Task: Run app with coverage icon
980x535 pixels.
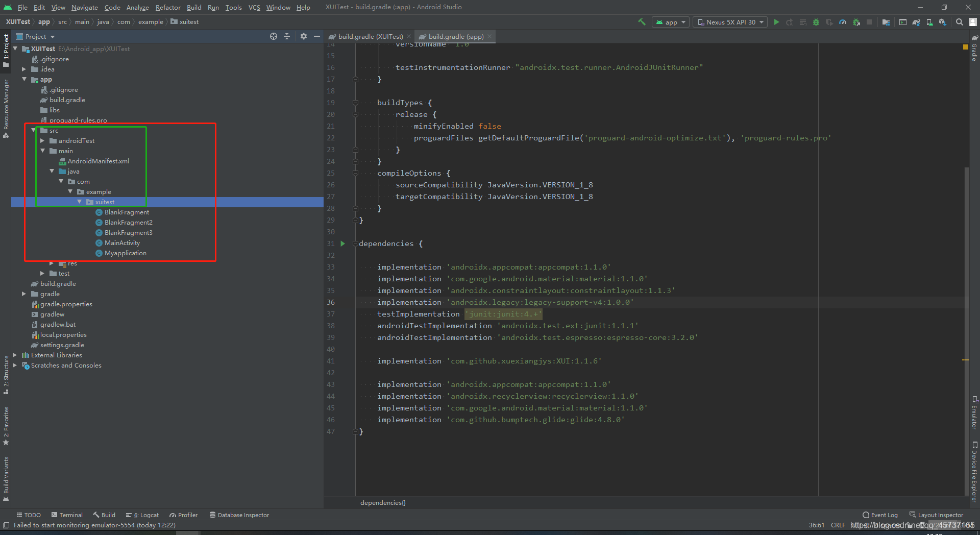Action: click(x=829, y=22)
